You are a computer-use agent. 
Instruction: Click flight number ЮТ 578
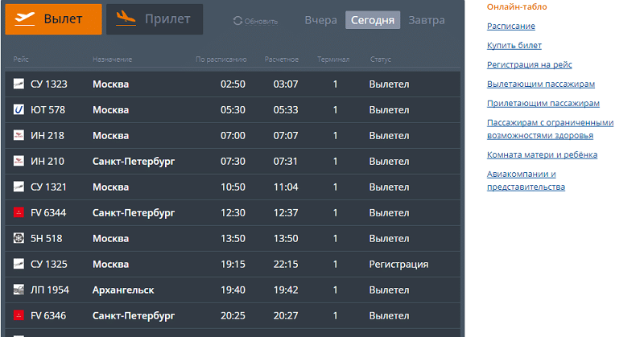click(x=47, y=110)
